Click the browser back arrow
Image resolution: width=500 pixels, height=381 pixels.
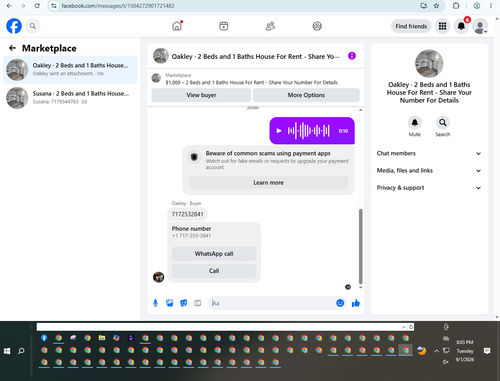[9, 6]
